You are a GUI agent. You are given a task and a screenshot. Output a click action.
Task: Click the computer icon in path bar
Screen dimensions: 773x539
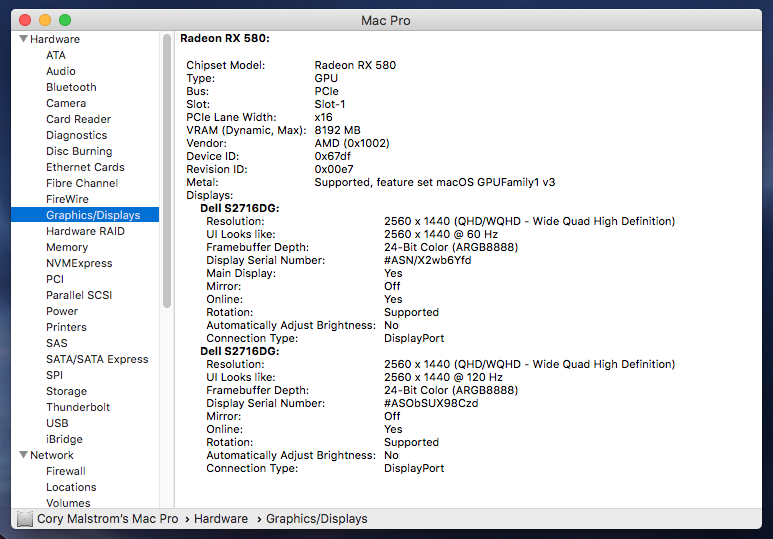coord(25,519)
